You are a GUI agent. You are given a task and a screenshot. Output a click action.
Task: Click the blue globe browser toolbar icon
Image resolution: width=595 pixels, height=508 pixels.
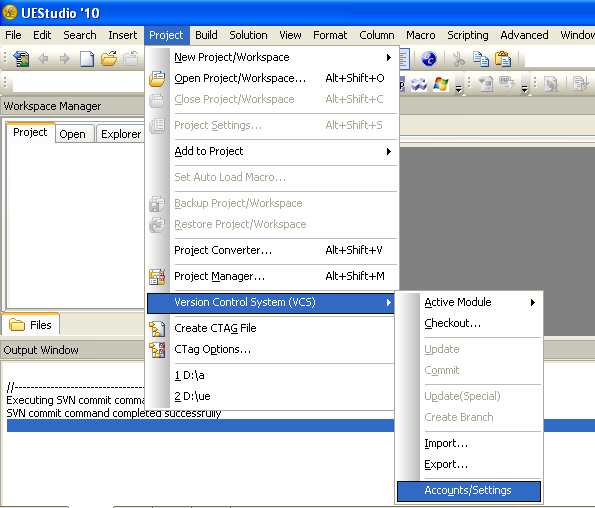tap(429, 59)
